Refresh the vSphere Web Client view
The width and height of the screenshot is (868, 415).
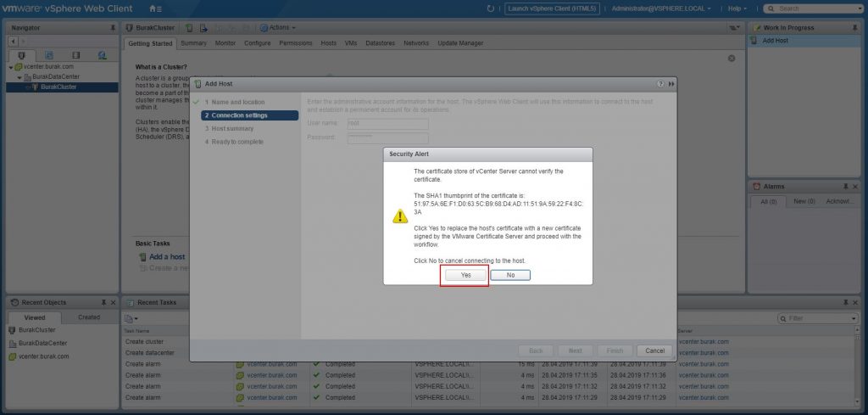coord(490,8)
